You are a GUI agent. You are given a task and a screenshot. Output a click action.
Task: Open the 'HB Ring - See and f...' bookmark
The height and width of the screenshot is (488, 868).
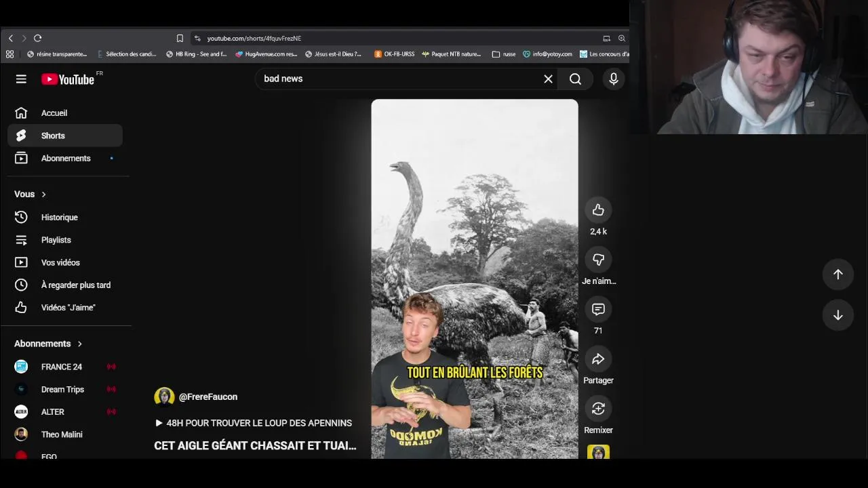click(x=196, y=54)
